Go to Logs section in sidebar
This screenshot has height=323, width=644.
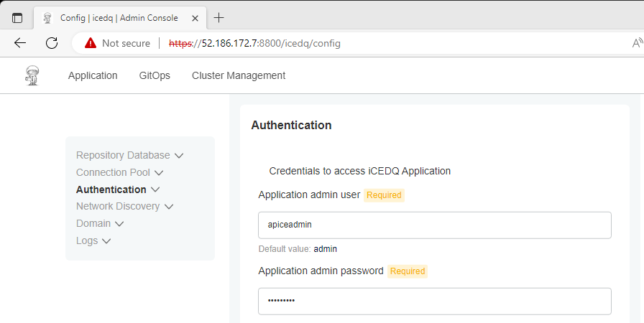(x=87, y=240)
